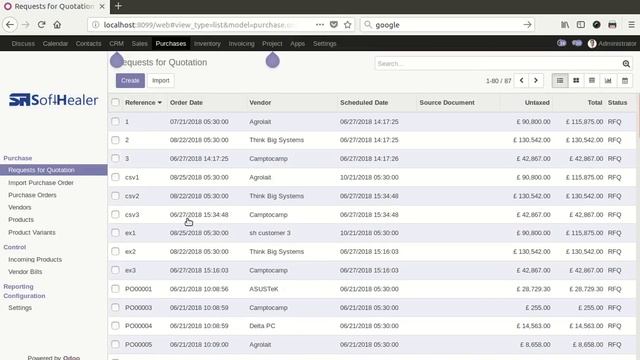
Task: Open the Settings top menu
Action: 324,43
